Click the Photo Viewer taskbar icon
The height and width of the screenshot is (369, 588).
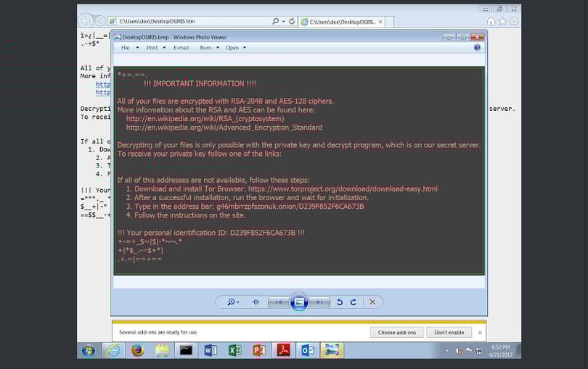tap(332, 351)
